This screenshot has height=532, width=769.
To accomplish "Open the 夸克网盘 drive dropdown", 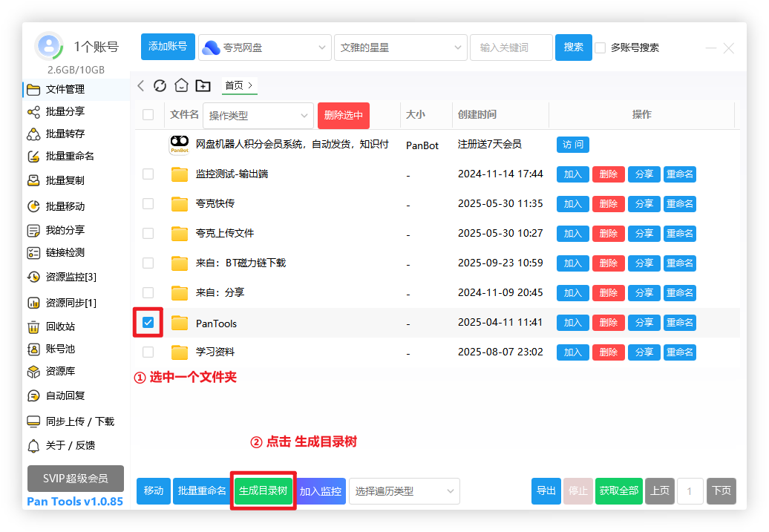I will [264, 47].
